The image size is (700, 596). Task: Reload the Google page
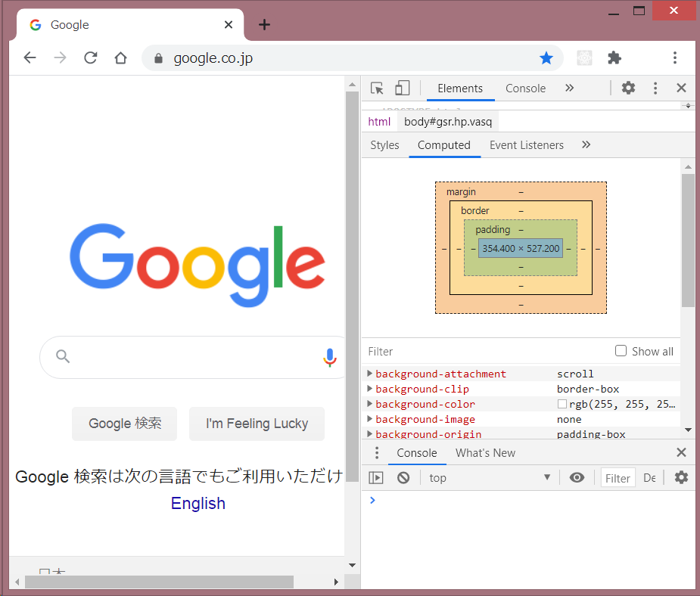pos(91,58)
